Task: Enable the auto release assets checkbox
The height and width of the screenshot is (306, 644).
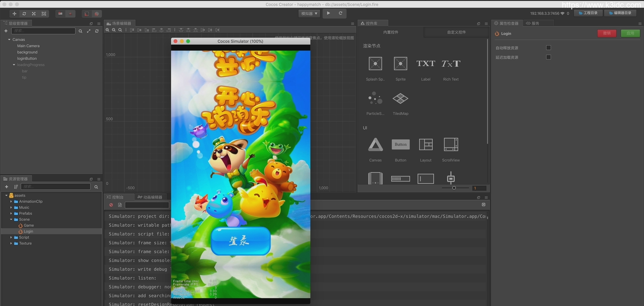Action: click(548, 48)
